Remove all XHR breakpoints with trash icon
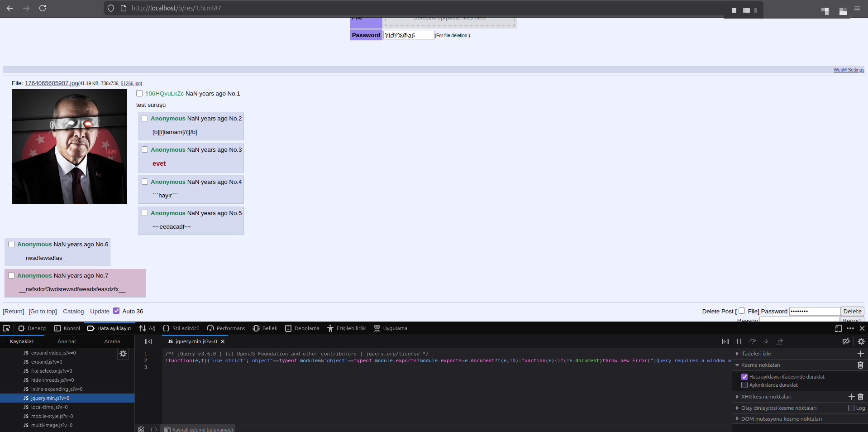Screen dimensions: 868x432 (861, 397)
